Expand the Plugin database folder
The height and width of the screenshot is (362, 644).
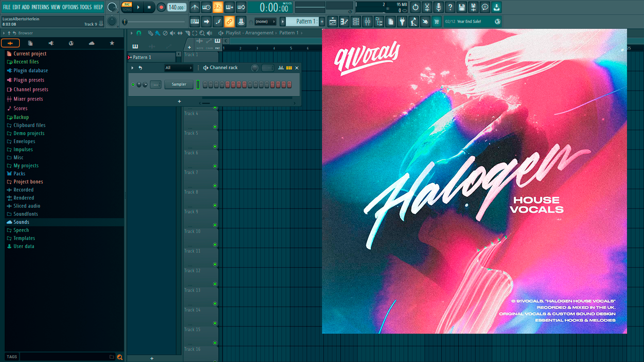(x=31, y=71)
